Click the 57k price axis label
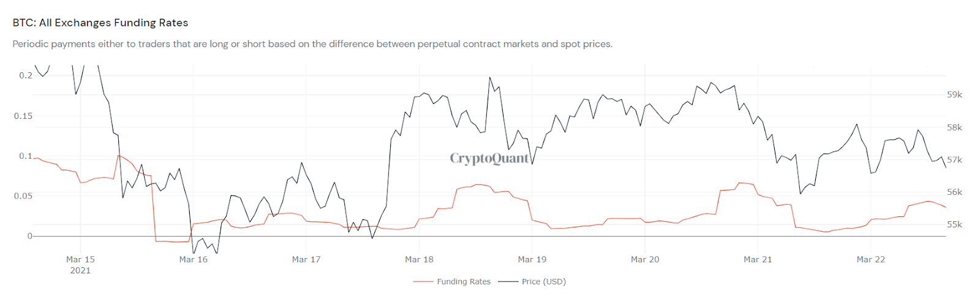Screen dimensions: 980x304 point(954,160)
